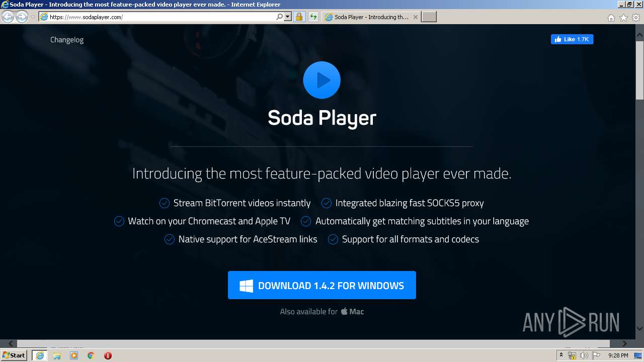
Task: Expand the address bar autocomplete dropdown
Action: click(x=288, y=17)
